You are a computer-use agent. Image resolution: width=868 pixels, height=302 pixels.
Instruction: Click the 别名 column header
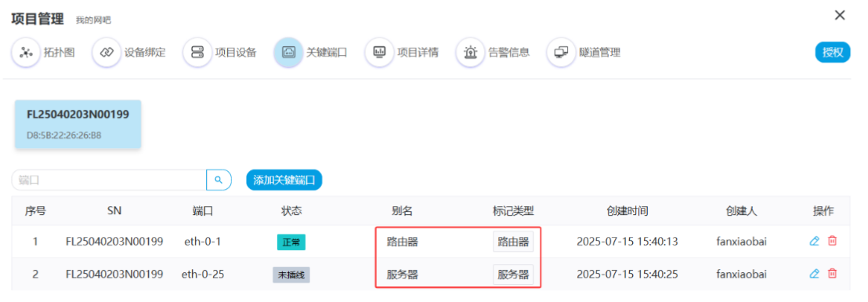tap(402, 210)
